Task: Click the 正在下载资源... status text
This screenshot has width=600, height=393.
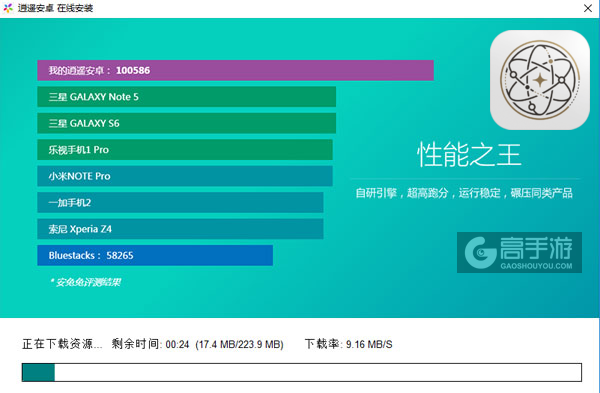Action: click(62, 344)
